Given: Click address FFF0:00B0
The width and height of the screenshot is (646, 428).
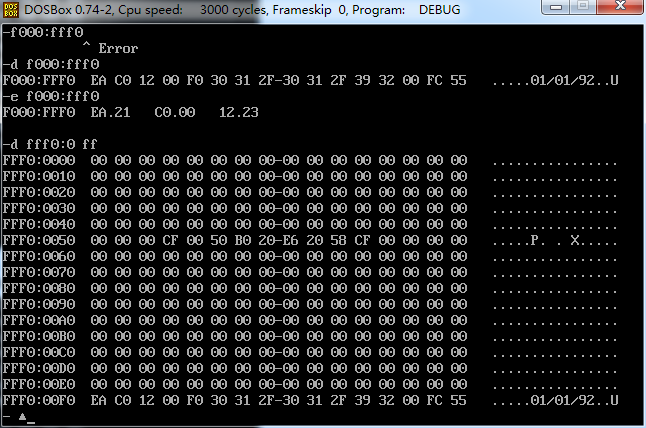Looking at the screenshot, I should pyautogui.click(x=39, y=337).
